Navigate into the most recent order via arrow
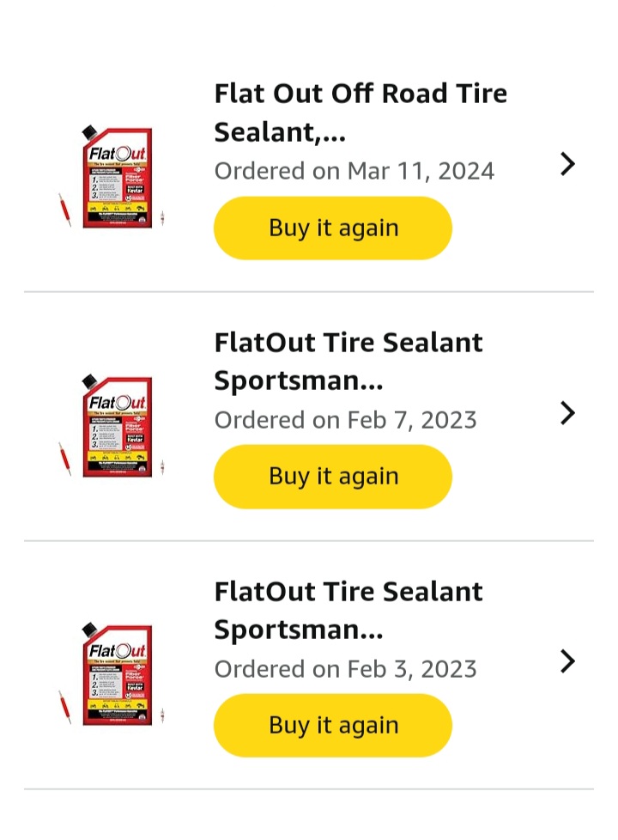The height and width of the screenshot is (840, 618). (x=567, y=163)
